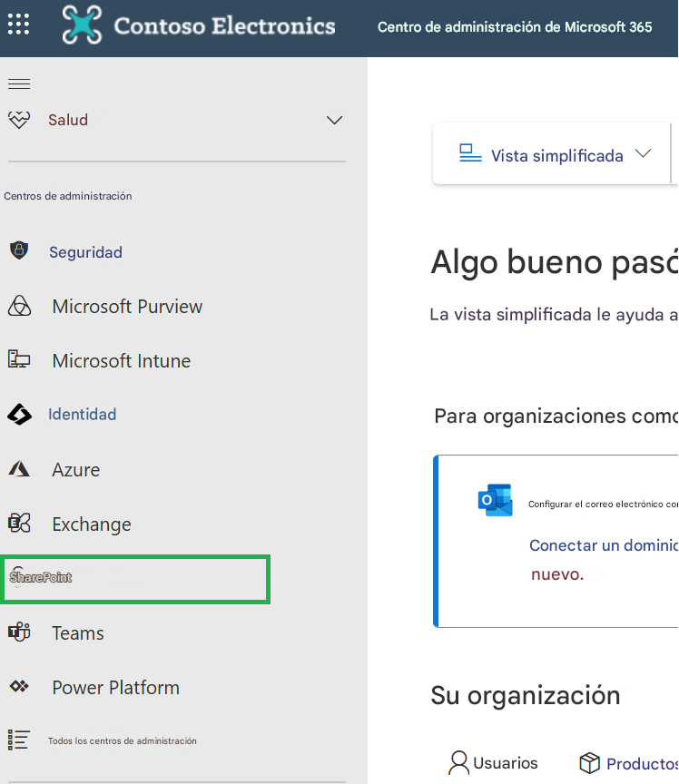This screenshot has height=784, width=679.
Task: Click Configurar el correo electrónico text
Action: (603, 504)
